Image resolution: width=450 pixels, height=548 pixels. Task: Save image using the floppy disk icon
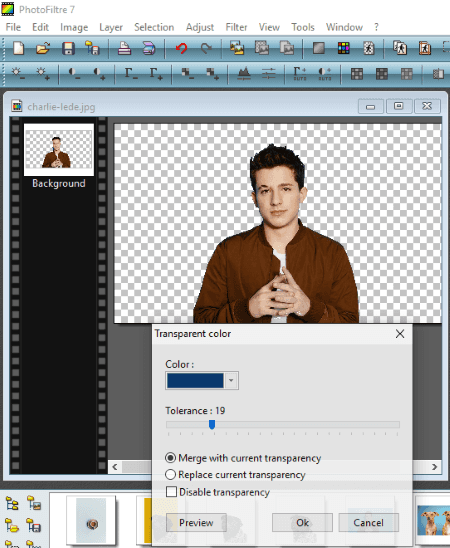click(68, 48)
